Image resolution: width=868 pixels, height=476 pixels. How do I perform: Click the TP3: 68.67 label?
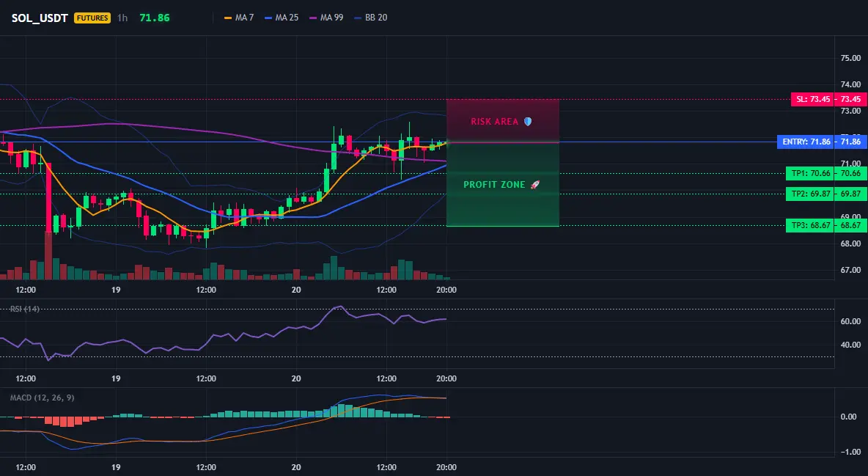tap(810, 226)
